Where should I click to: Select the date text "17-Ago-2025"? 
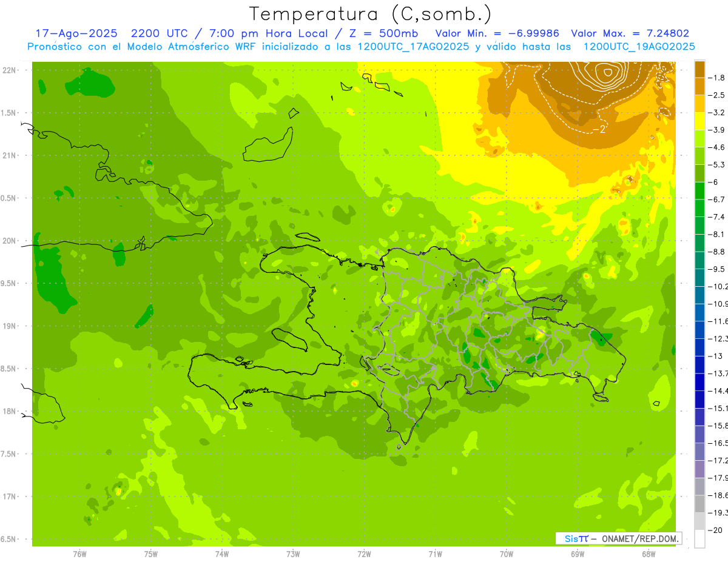point(76,33)
